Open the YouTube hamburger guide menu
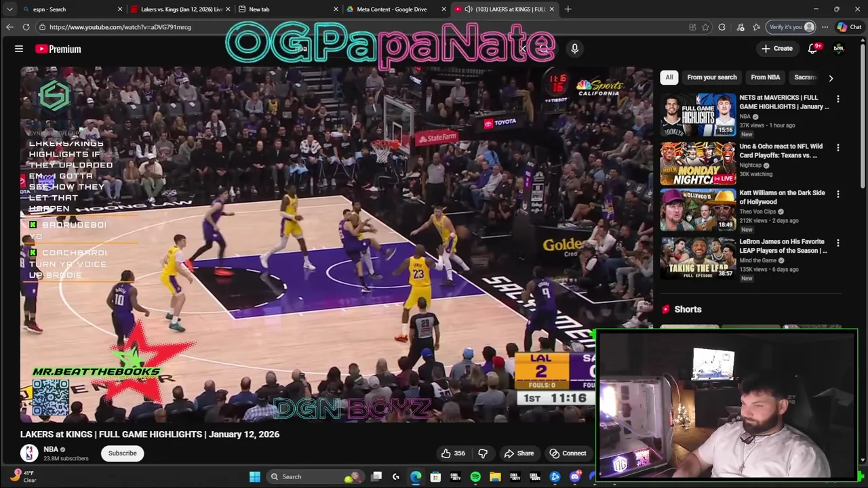The image size is (868, 488). 19,49
